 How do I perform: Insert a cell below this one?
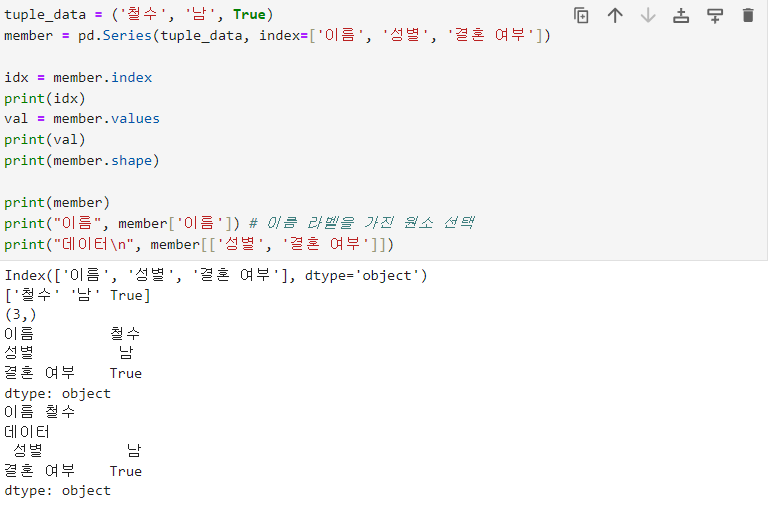pyautogui.click(x=715, y=15)
